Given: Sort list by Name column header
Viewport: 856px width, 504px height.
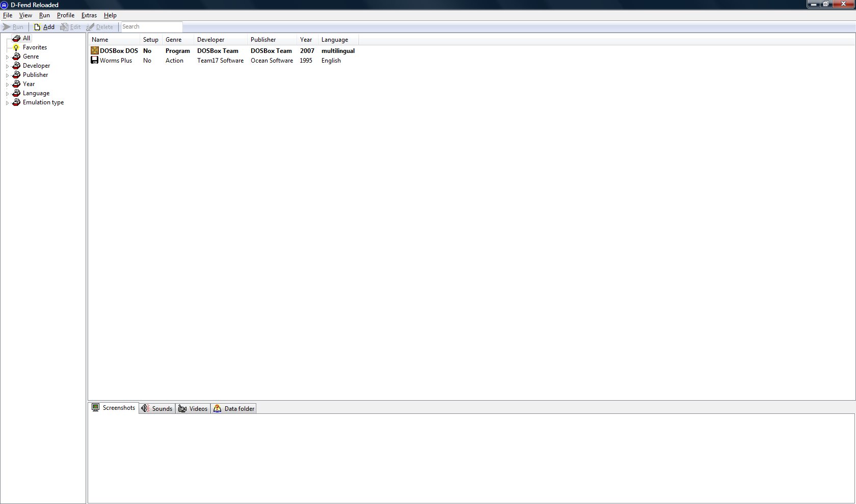Looking at the screenshot, I should [100, 40].
